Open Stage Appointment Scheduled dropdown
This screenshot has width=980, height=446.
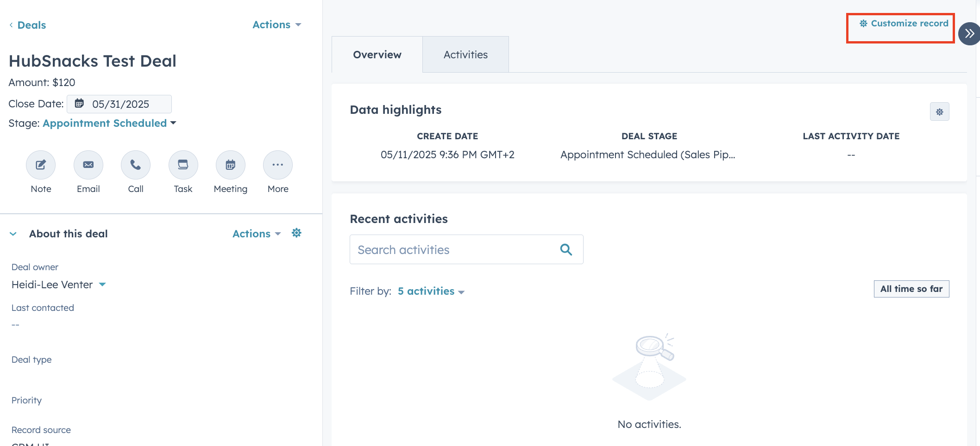click(109, 123)
